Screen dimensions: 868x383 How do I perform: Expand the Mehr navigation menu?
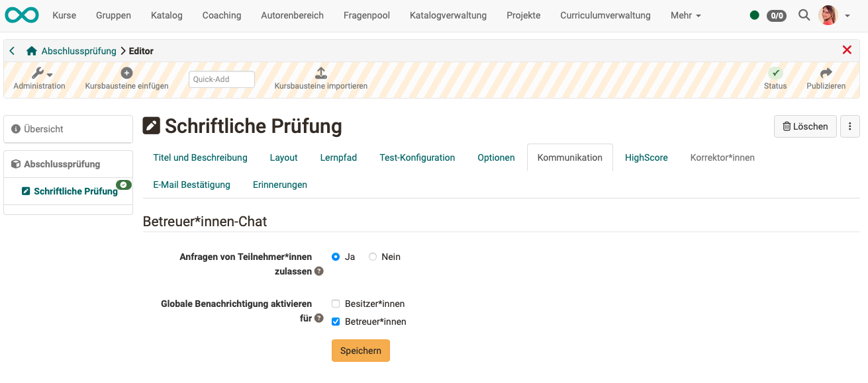coord(685,15)
